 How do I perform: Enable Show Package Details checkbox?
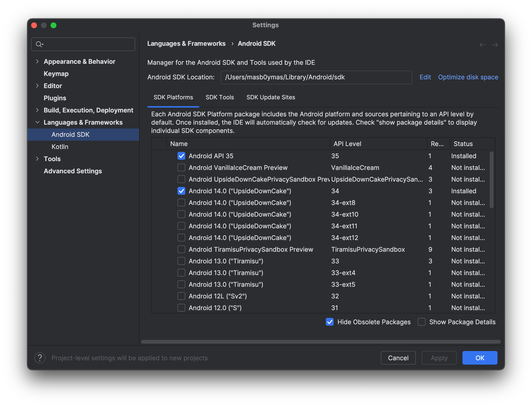422,322
